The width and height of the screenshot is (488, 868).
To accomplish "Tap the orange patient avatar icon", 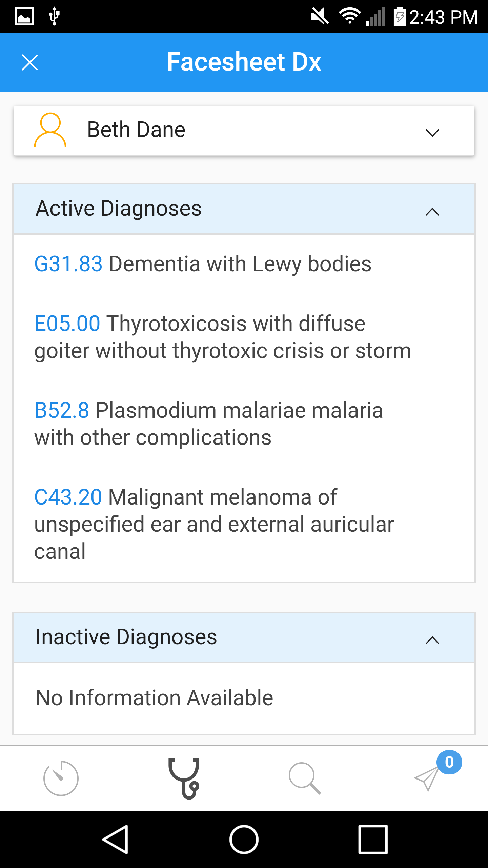I will pyautogui.click(x=50, y=130).
